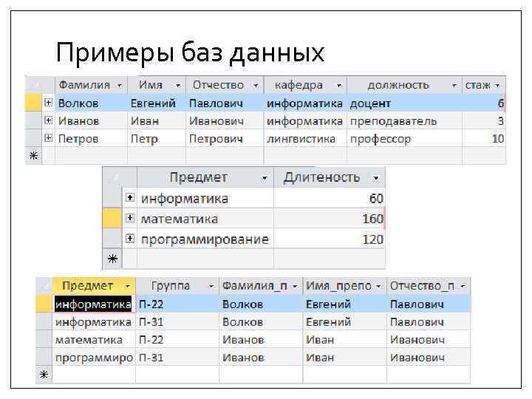Click the duration value 120
532x399 pixels.
(x=329, y=239)
